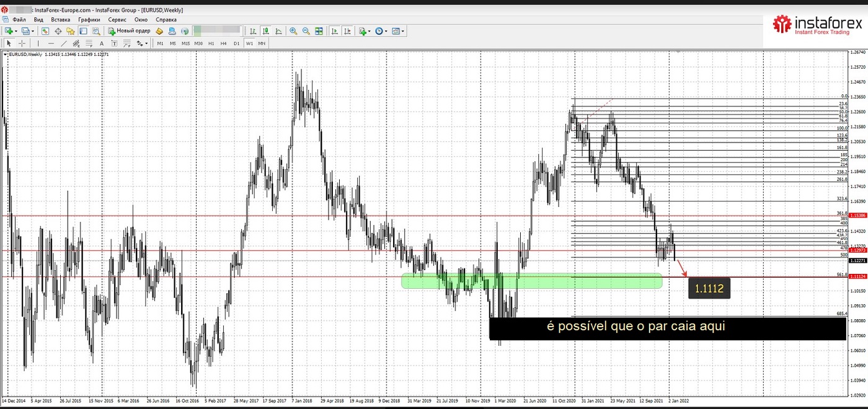Switch to the D1 timeframe
The image size is (868, 409).
[236, 43]
